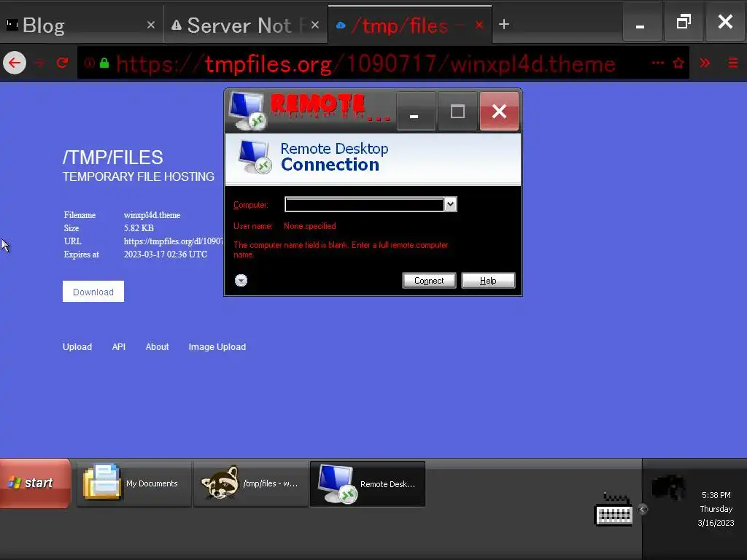Switch to /tmp/files browser taskbar item

(x=251, y=484)
